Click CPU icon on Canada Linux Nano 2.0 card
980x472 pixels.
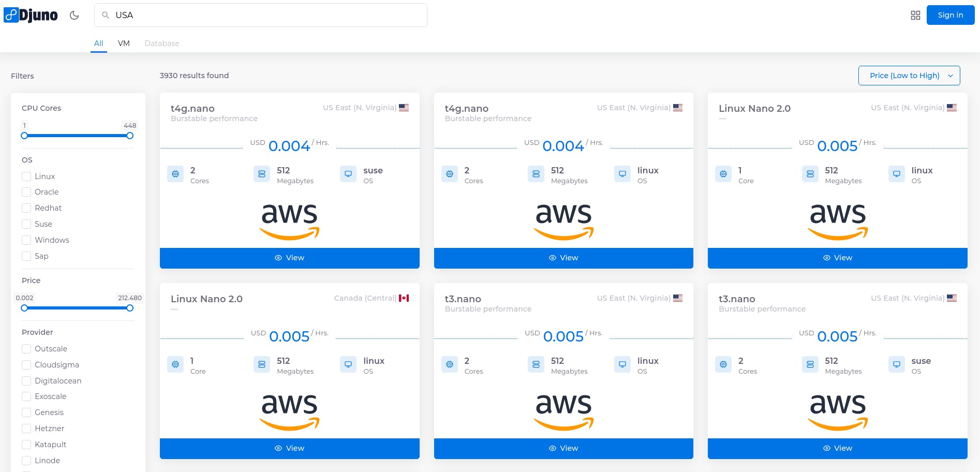pyautogui.click(x=175, y=364)
